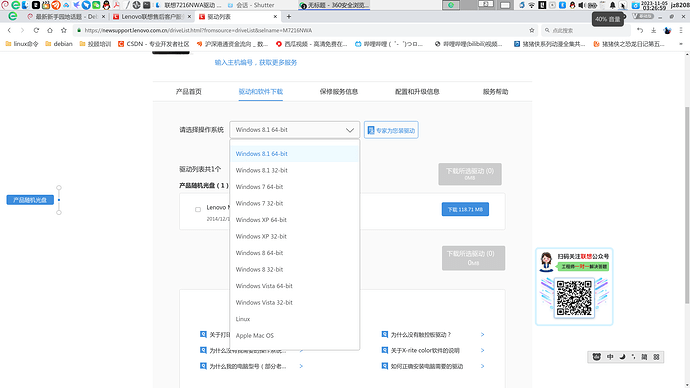This screenshot has height=388, width=690.
Task: Click the 点此搜索 search field
Action: (585, 30)
